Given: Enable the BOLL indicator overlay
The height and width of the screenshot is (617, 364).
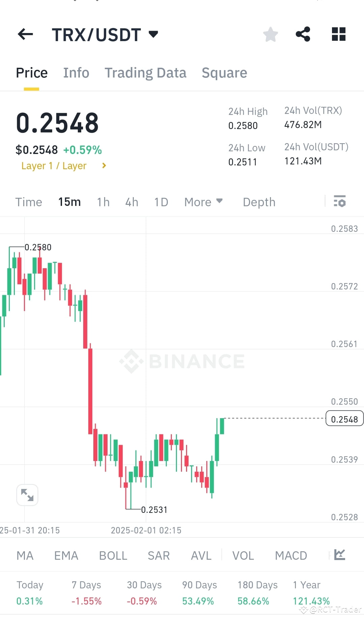Looking at the screenshot, I should (x=113, y=555).
